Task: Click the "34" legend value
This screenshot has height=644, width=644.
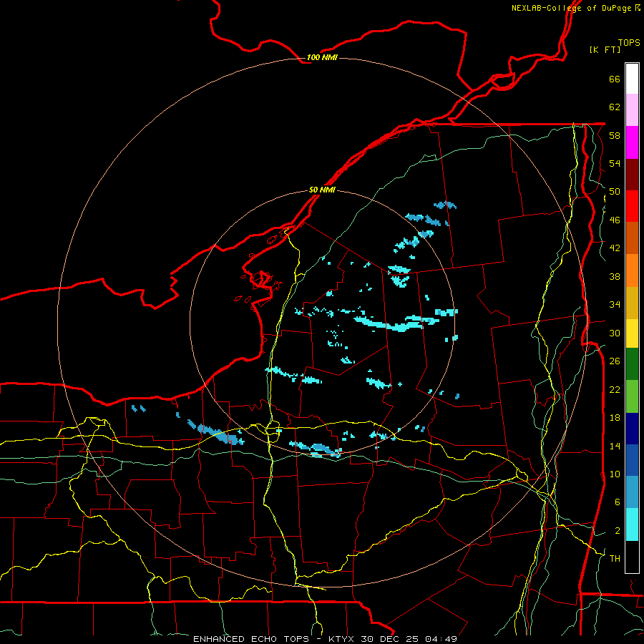Action: click(x=615, y=305)
